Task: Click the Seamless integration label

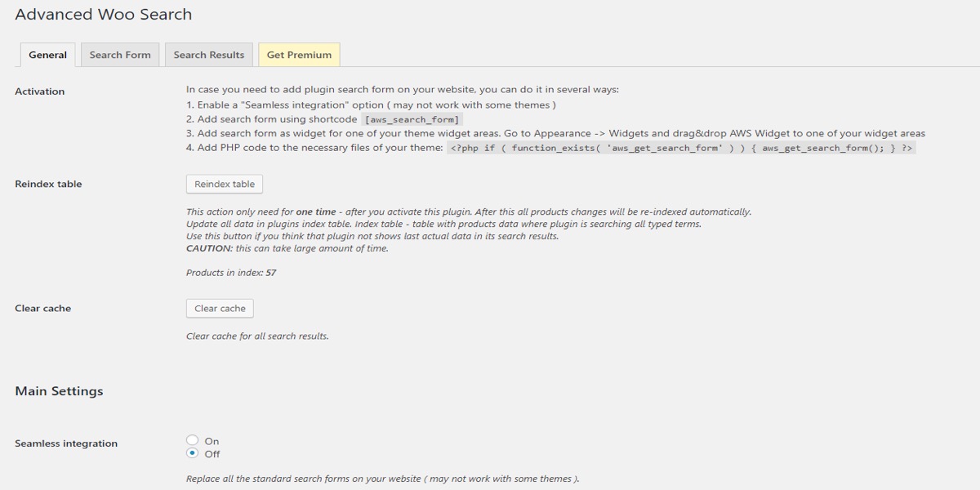Action: click(x=66, y=443)
